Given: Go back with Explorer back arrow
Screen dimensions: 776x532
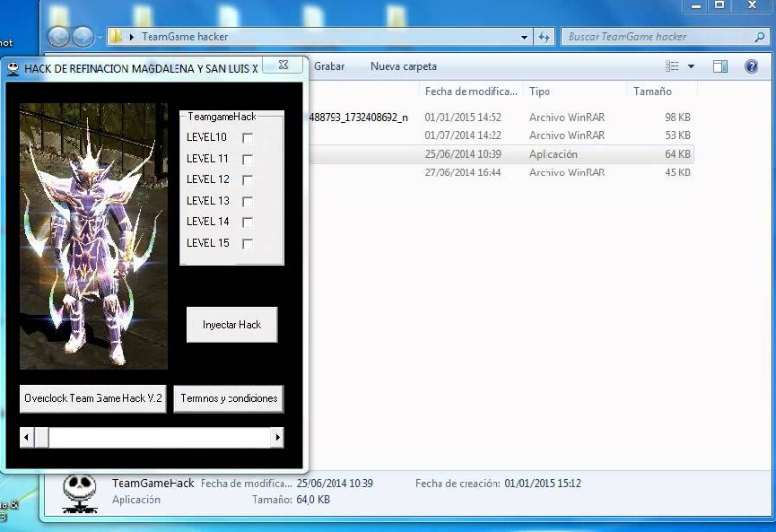Looking at the screenshot, I should pyautogui.click(x=58, y=37).
